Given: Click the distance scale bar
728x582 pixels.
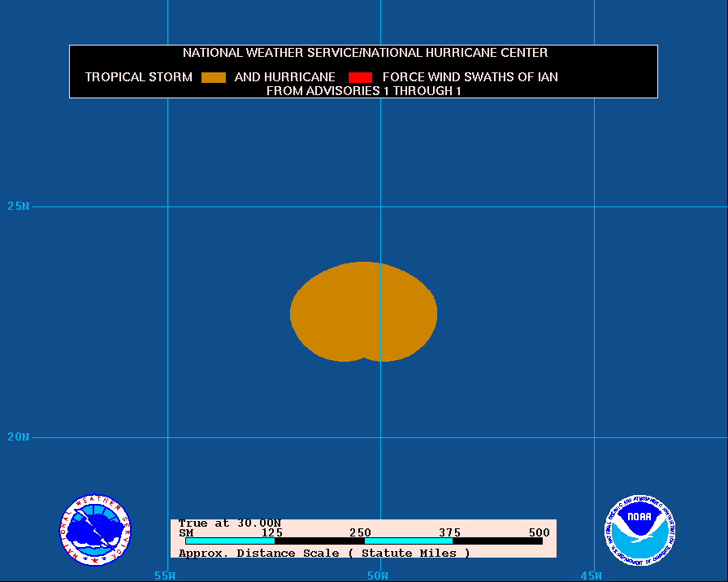Looking at the screenshot, I should (364, 541).
